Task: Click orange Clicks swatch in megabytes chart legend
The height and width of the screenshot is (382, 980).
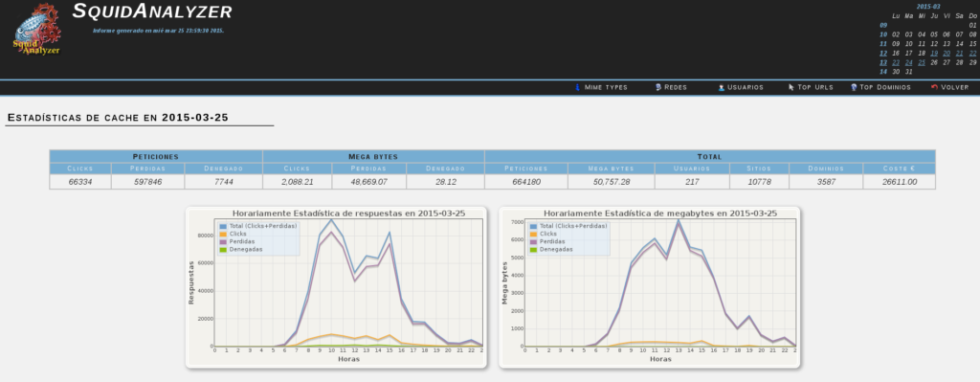Action: (x=532, y=234)
